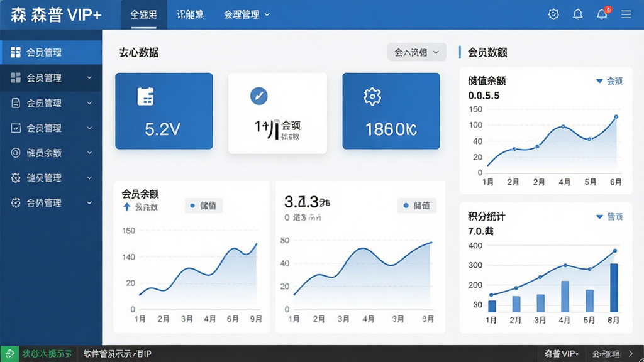This screenshot has width=644, height=362.
Task: Expand the 储员管理 sidebar chevron
Action: tap(89, 178)
